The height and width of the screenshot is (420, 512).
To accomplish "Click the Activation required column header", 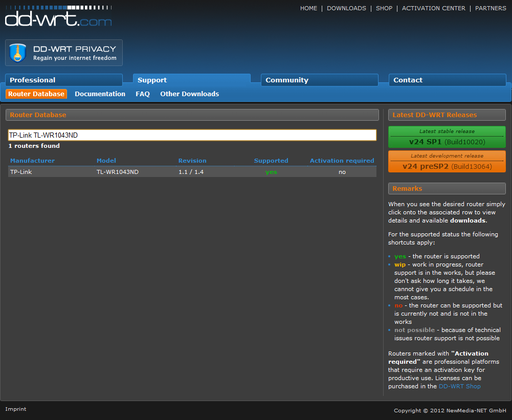I will coord(342,161).
